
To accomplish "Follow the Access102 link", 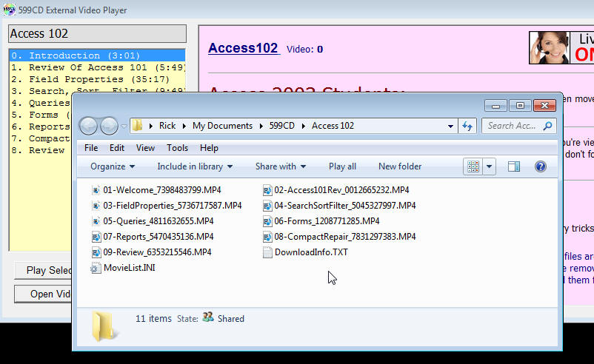I will click(243, 48).
